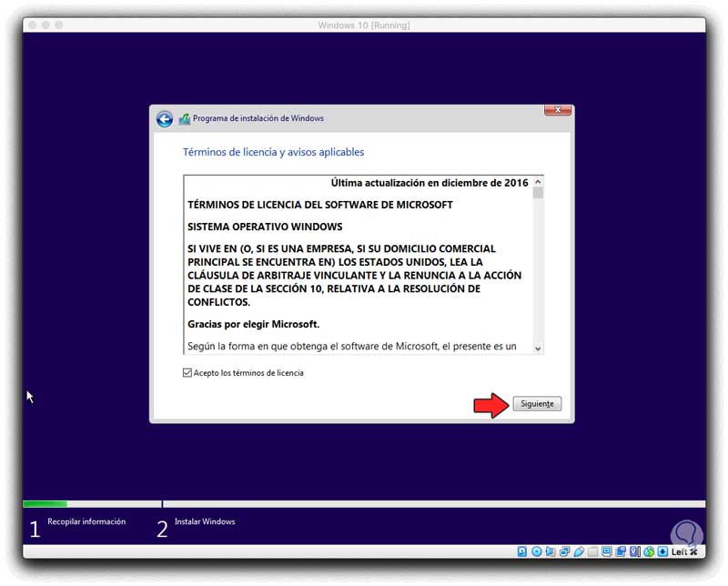Open VirtualBox optical disc indicator
Viewport: 728px width, 586px height.
point(536,551)
